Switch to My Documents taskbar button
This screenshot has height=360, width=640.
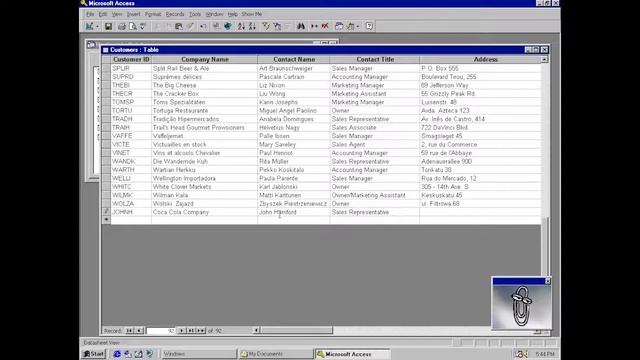coord(276,354)
